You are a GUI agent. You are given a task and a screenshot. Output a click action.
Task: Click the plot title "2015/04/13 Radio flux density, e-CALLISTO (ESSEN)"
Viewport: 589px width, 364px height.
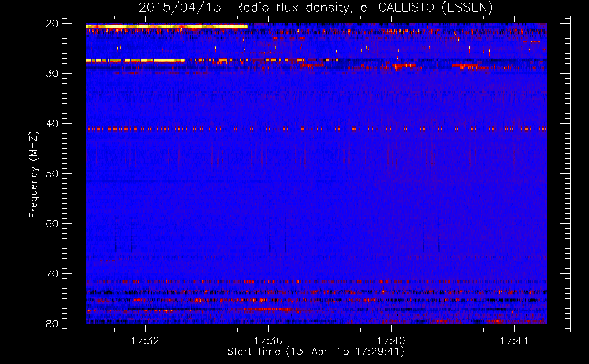click(316, 7)
